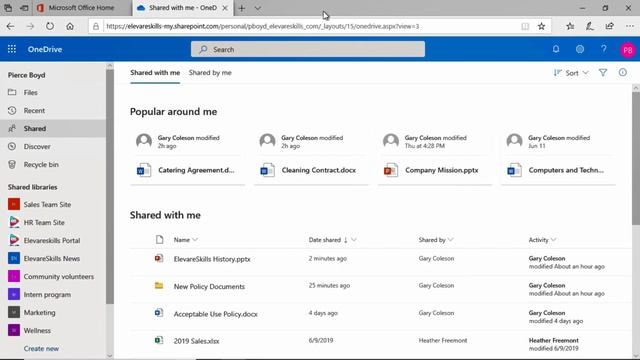Click the OneDrive Search box
This screenshot has width=640, height=360.
pyautogui.click(x=308, y=49)
